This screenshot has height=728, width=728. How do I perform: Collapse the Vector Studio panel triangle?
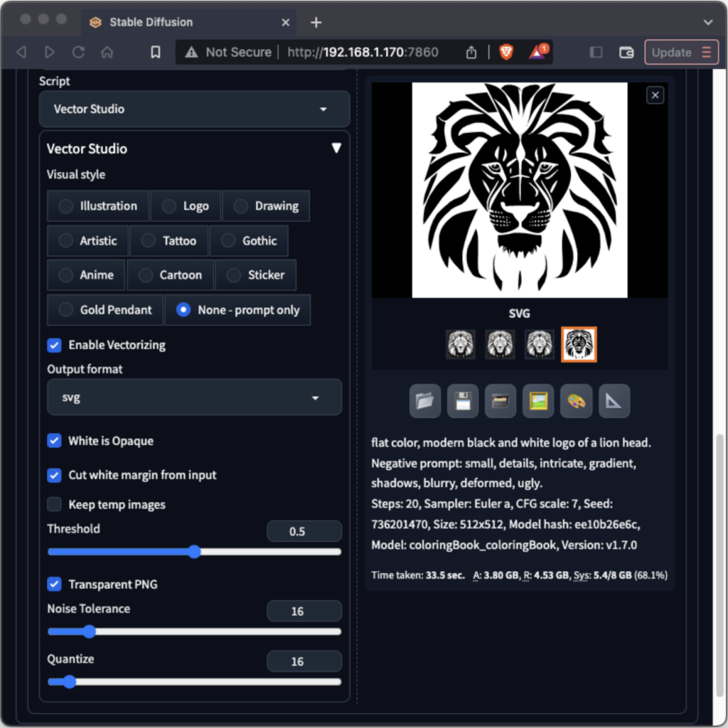336,148
